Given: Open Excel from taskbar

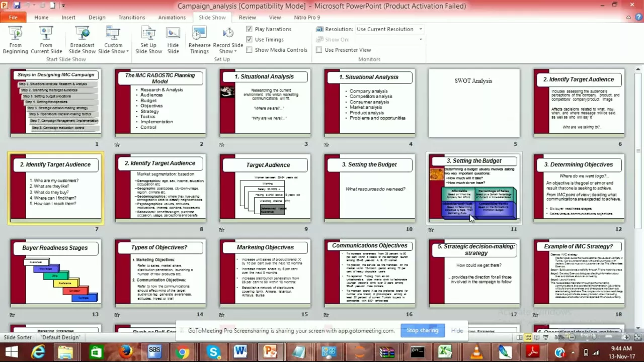Looking at the screenshot, I should 445,351.
